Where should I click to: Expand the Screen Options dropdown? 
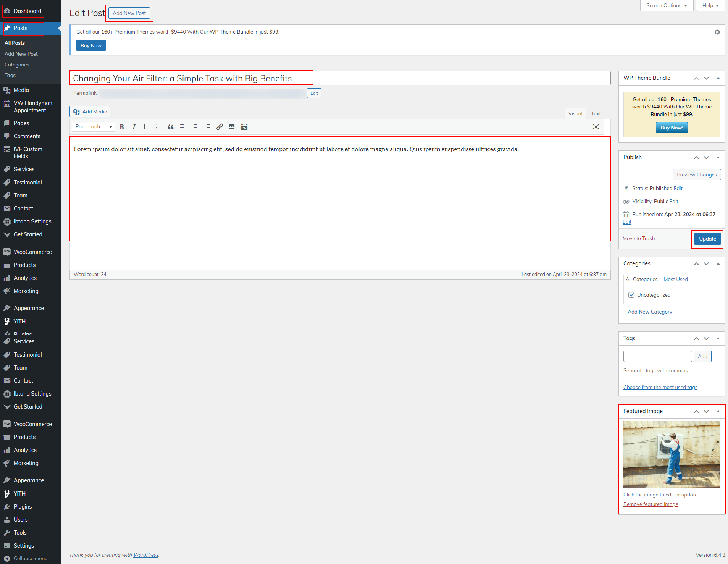pyautogui.click(x=666, y=6)
